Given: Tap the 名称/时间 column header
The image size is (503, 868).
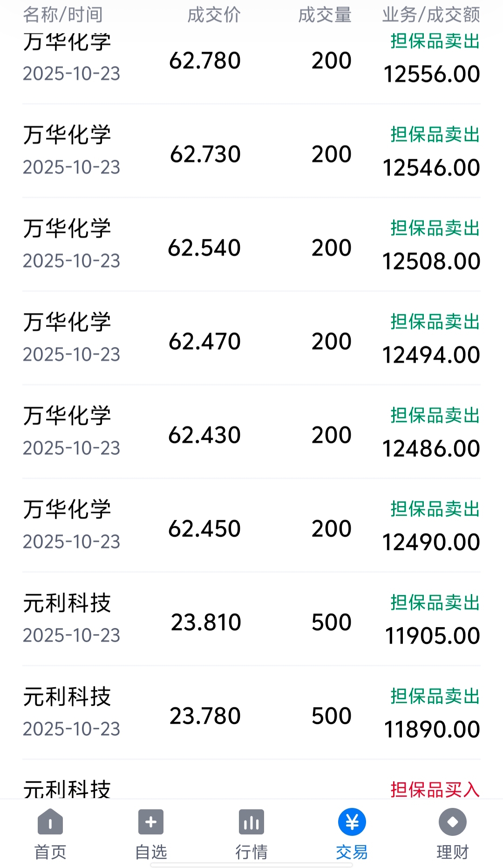Looking at the screenshot, I should [x=63, y=15].
